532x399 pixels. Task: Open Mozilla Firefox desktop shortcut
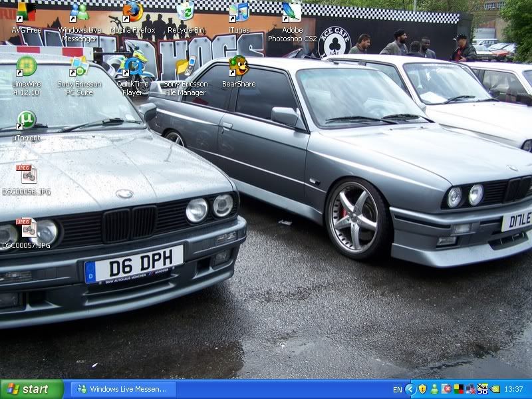click(132, 13)
